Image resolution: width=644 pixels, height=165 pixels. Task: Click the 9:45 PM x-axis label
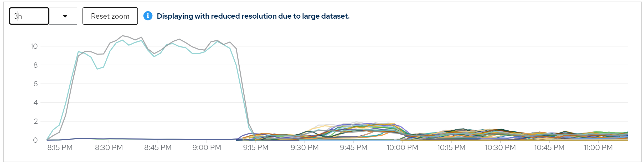(x=354, y=148)
